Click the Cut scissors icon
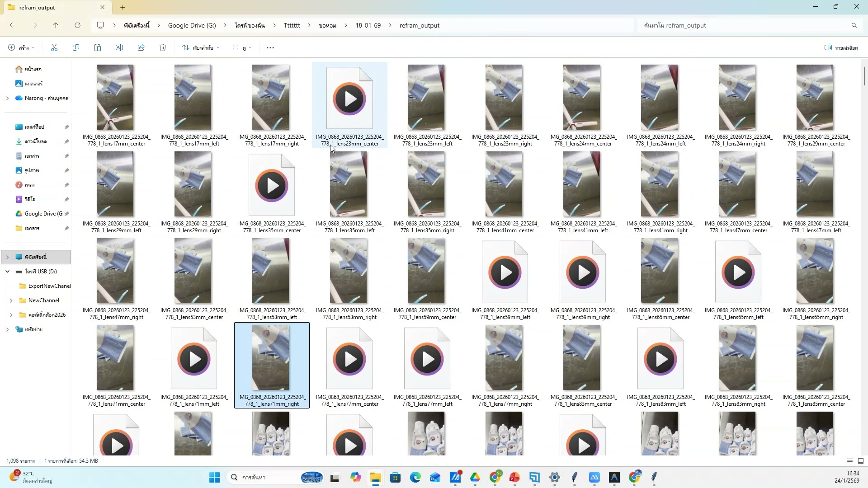Viewport: 868px width, 488px height. (x=54, y=47)
